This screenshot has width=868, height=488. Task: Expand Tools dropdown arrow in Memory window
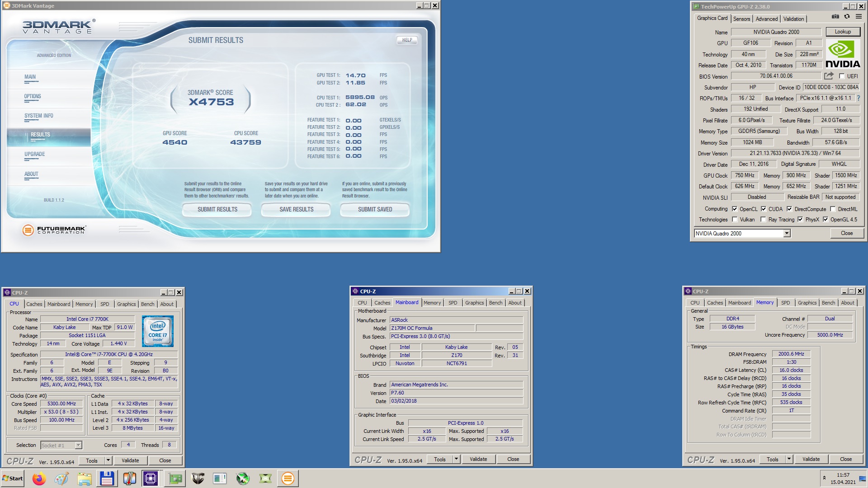[789, 459]
